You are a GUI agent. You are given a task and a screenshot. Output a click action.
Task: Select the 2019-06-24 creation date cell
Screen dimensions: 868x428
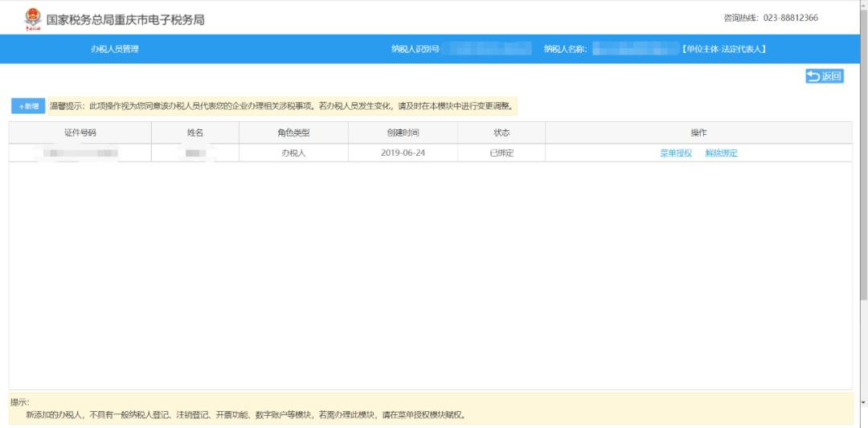(x=403, y=153)
